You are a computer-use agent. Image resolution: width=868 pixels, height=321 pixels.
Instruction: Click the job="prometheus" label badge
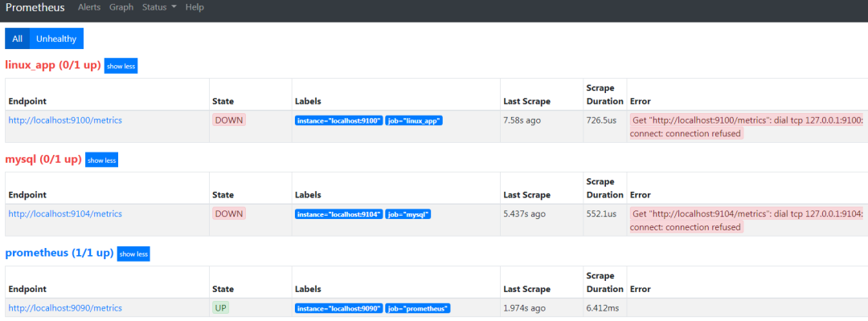click(x=418, y=308)
